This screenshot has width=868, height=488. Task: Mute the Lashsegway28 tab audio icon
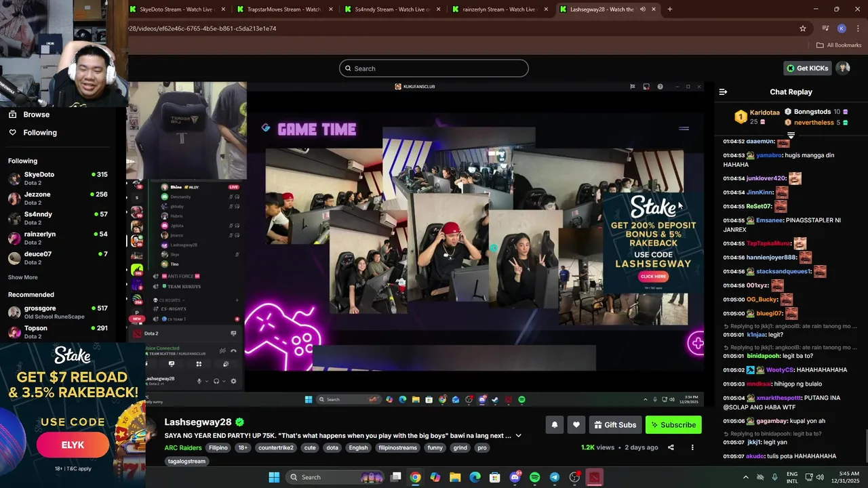tap(642, 9)
